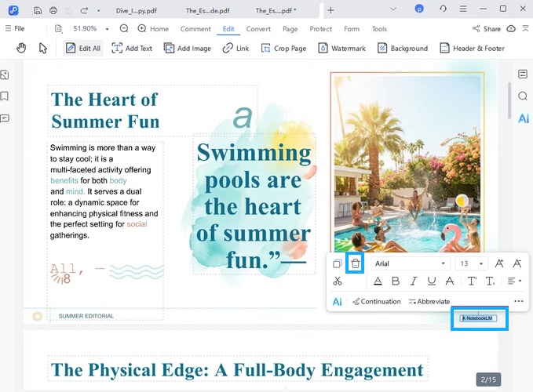Toggle bold formatting
Screen dimensions: 533x392
click(x=396, y=281)
